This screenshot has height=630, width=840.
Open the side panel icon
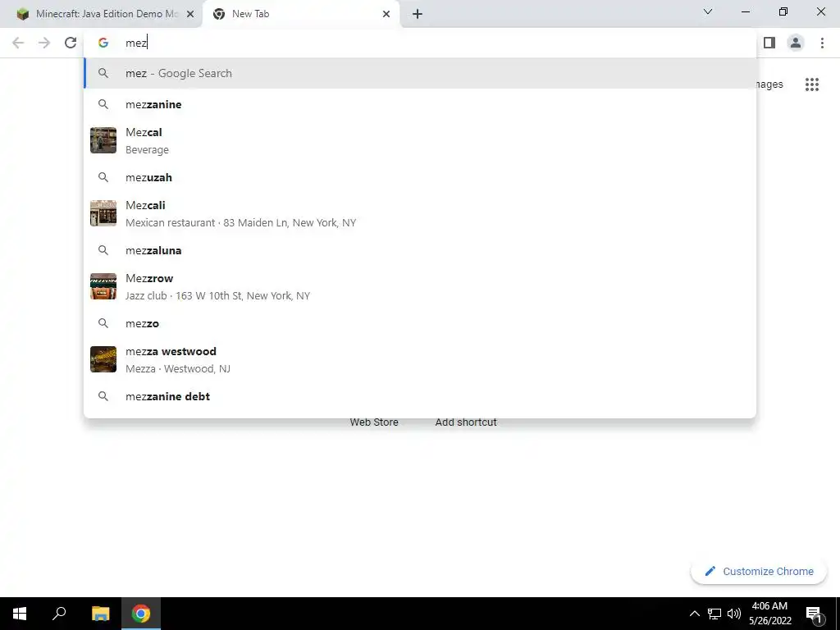[769, 43]
